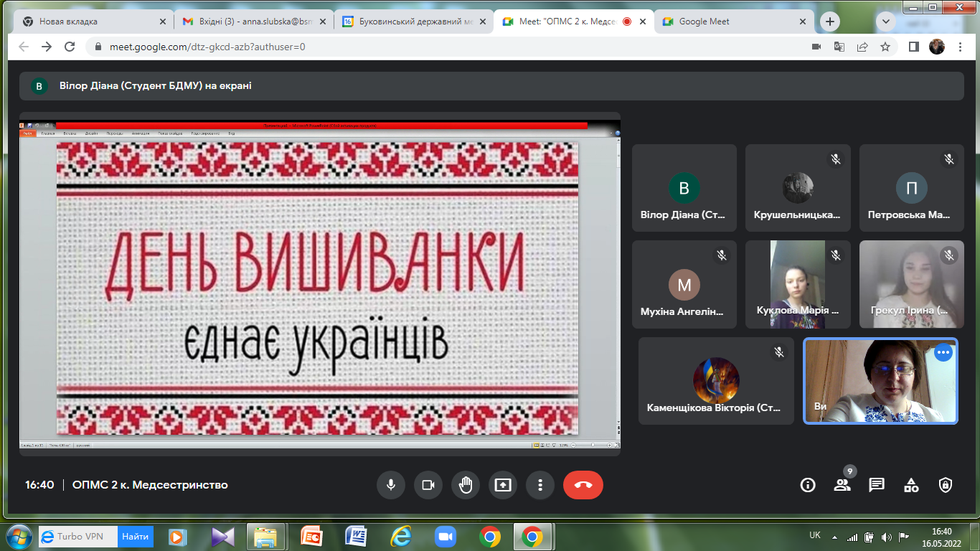This screenshot has width=980, height=551.
Task: Click the presenter banner Вілор Діана на екрані
Action: [492, 86]
